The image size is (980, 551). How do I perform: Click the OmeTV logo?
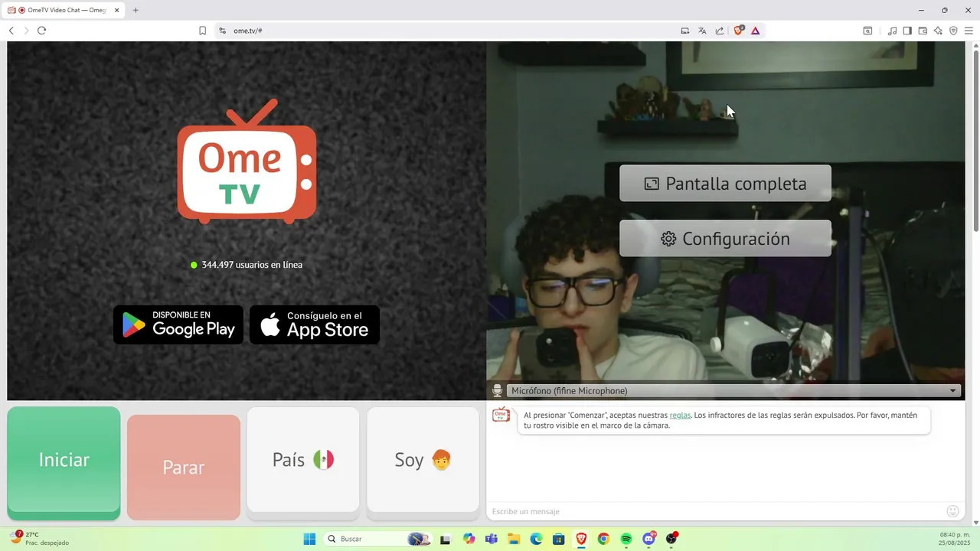pyautogui.click(x=247, y=162)
